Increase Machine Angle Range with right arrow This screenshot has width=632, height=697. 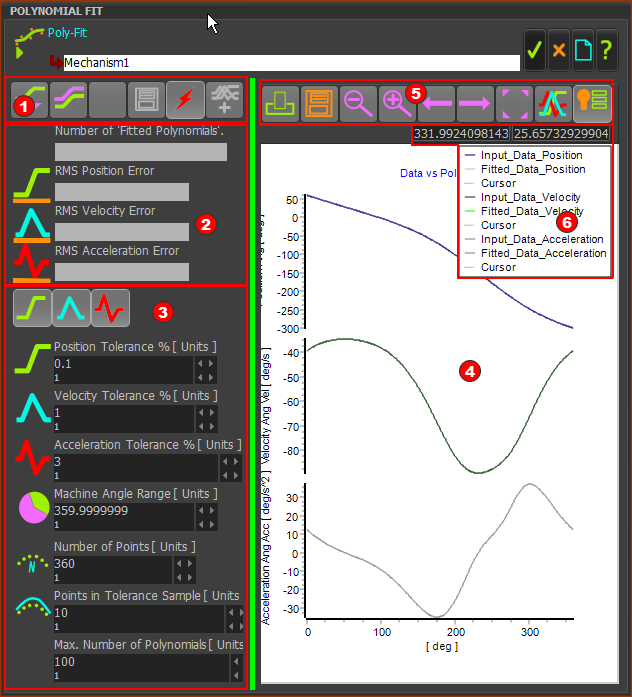click(x=211, y=510)
